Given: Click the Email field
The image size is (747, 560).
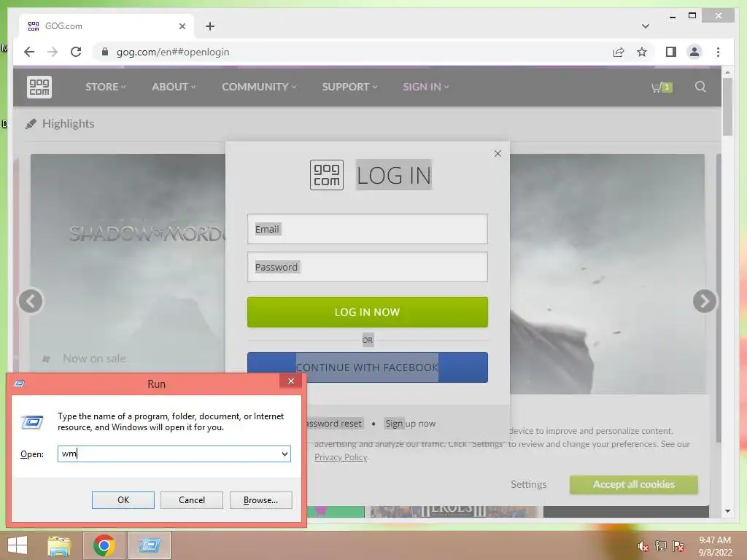Looking at the screenshot, I should coord(368,229).
